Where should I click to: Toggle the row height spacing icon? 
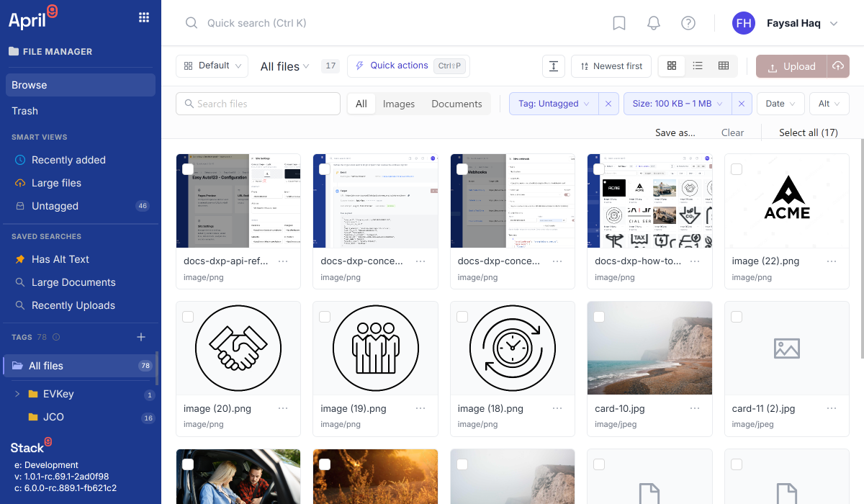pyautogui.click(x=554, y=66)
